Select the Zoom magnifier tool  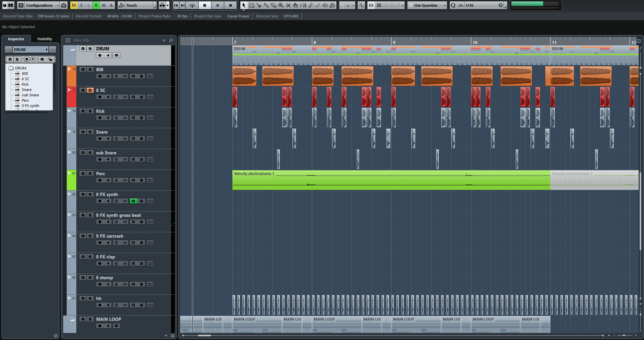click(281, 5)
